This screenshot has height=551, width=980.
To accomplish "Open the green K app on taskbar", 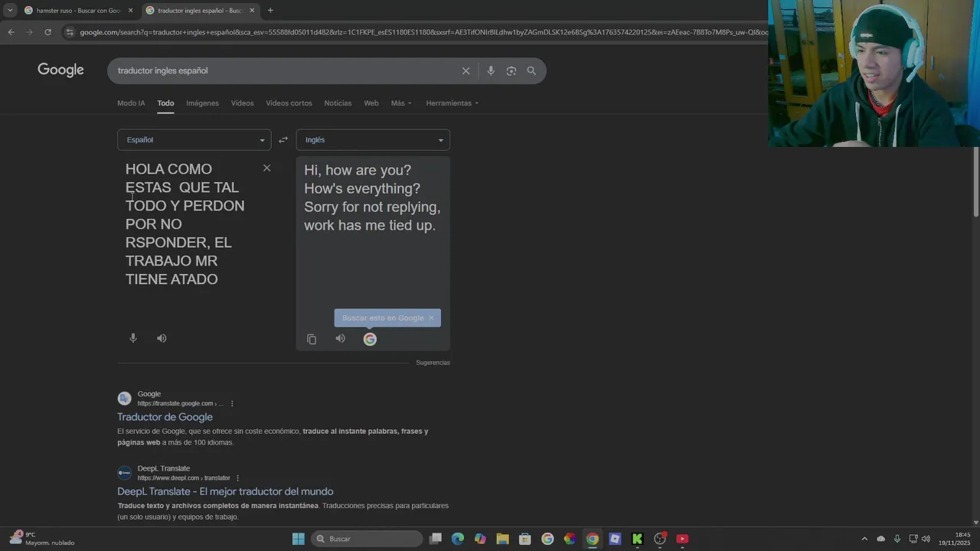I will coord(637,539).
